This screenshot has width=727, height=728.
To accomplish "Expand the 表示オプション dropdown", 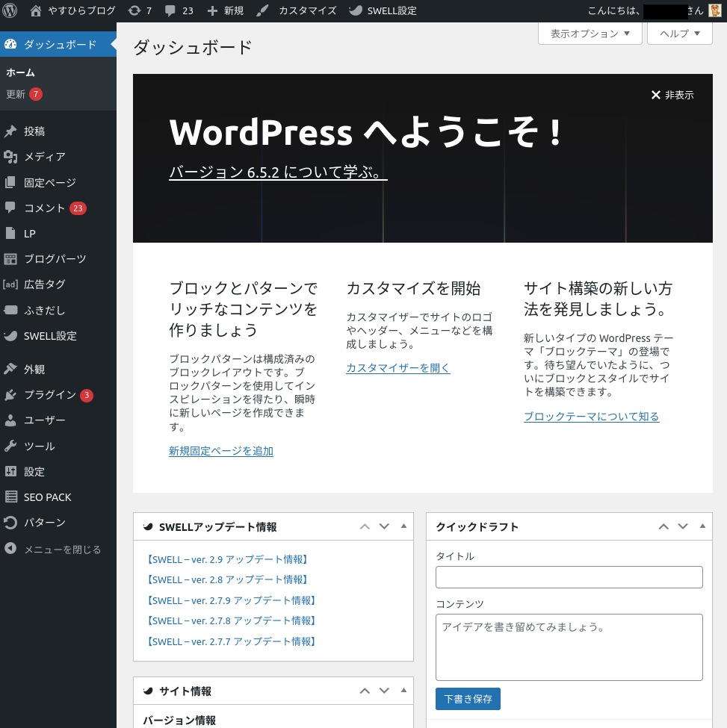I will [x=590, y=34].
